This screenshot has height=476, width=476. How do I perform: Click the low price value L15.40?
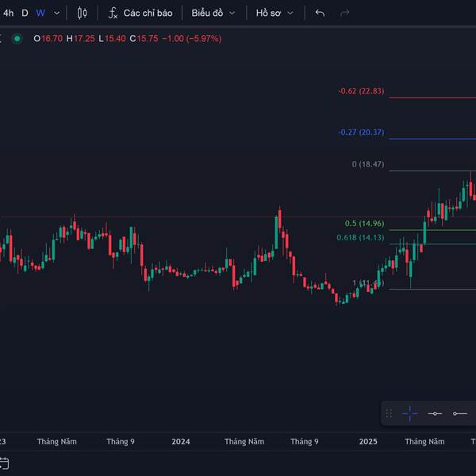112,39
